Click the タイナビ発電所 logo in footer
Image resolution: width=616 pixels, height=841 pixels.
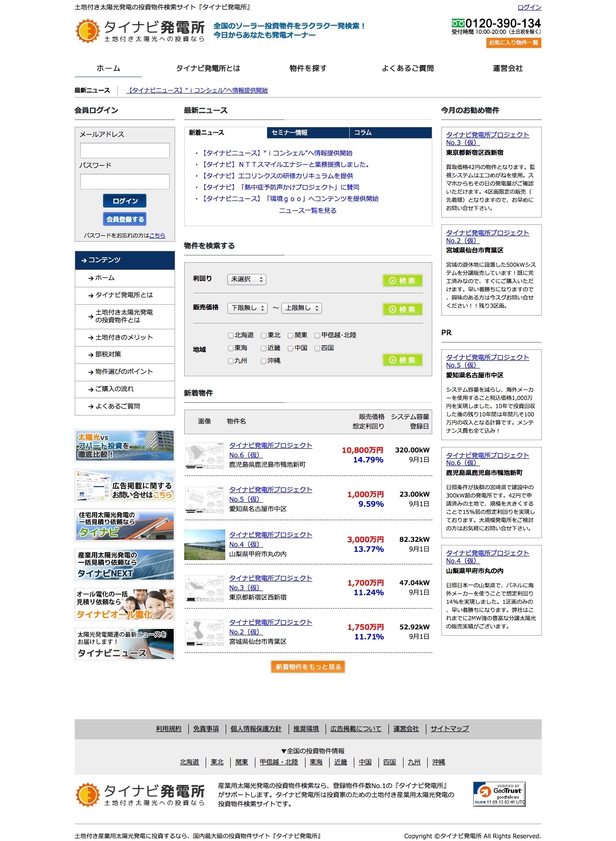[140, 795]
